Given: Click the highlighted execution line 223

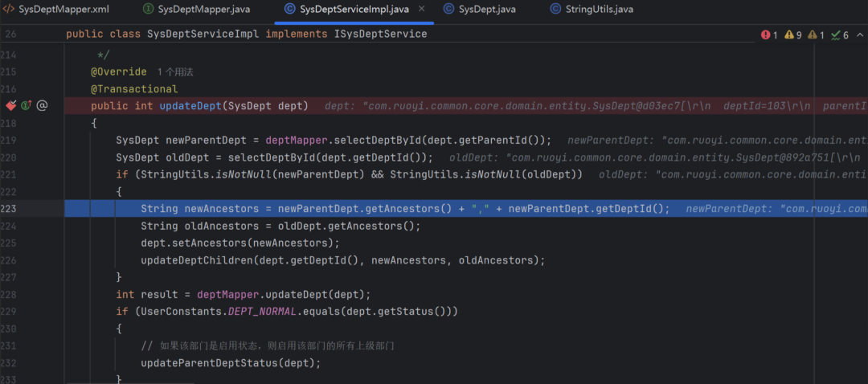Looking at the screenshot, I should (x=465, y=209).
